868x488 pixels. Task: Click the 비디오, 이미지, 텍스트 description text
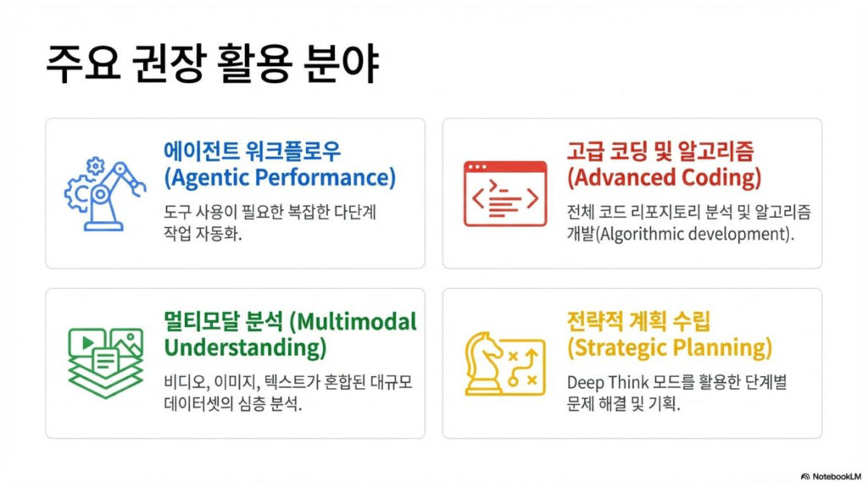pos(287,382)
